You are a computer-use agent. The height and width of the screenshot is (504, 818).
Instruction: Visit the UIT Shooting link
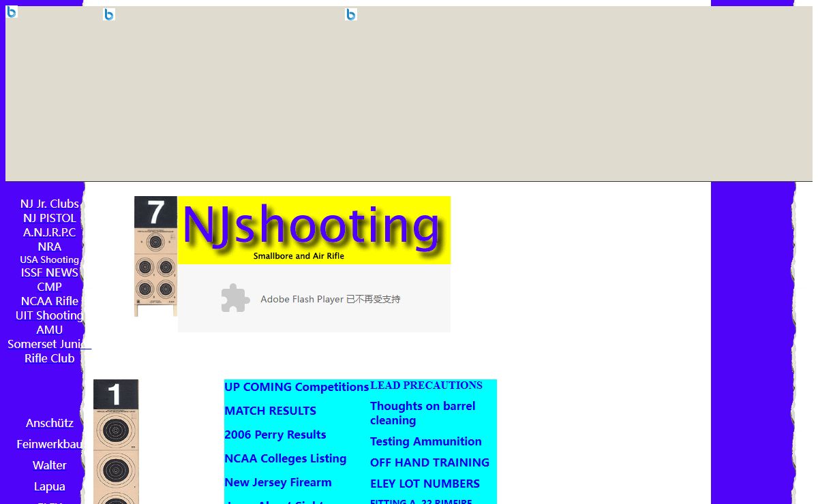49,315
